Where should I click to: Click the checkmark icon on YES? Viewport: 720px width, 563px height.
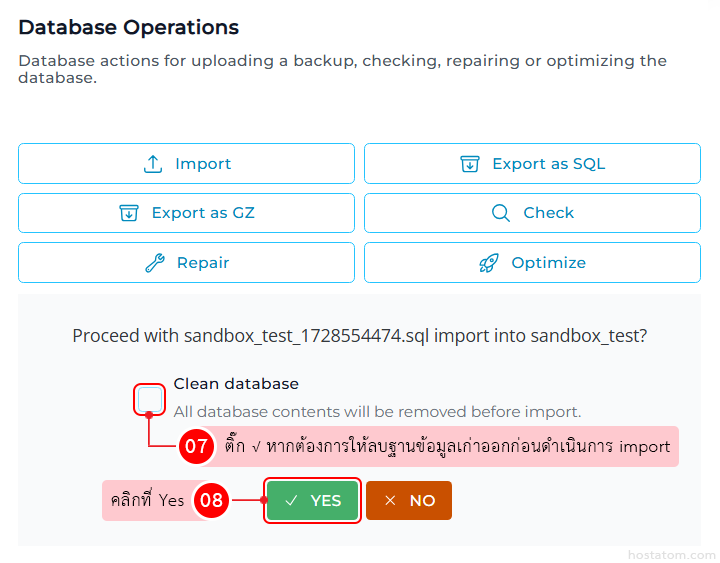(292, 501)
